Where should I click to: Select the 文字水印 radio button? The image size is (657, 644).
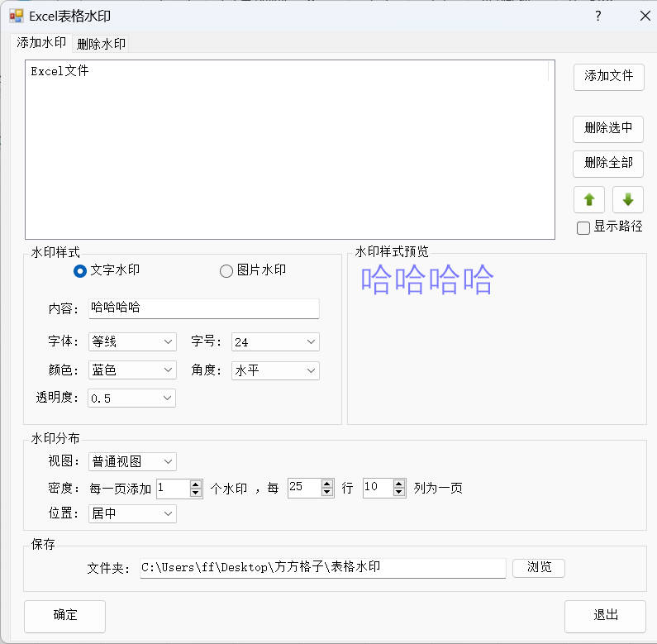click(x=81, y=270)
